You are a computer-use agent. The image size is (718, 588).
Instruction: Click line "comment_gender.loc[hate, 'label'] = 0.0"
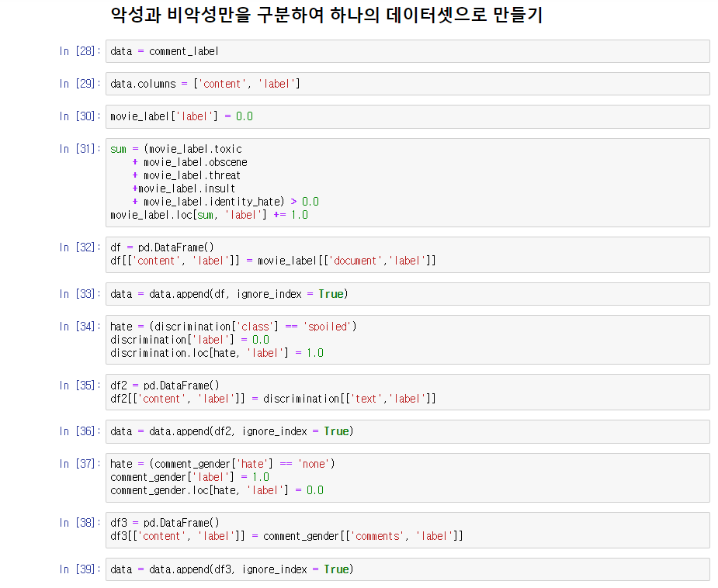tap(217, 490)
